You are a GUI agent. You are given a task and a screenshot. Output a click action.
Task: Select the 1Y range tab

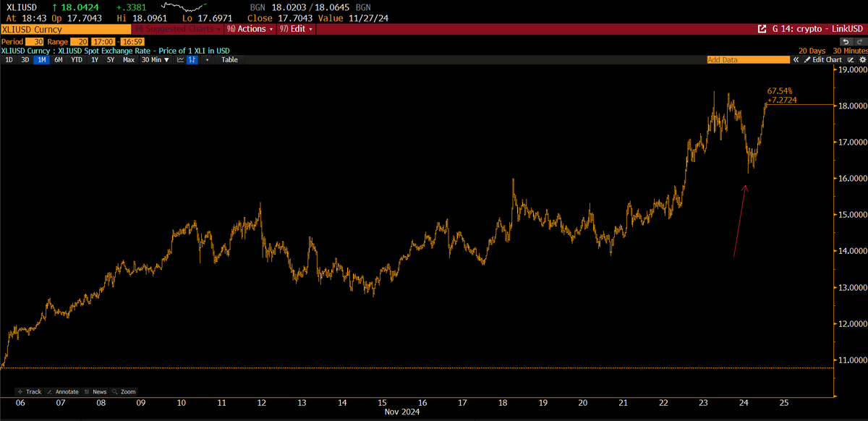pos(95,59)
